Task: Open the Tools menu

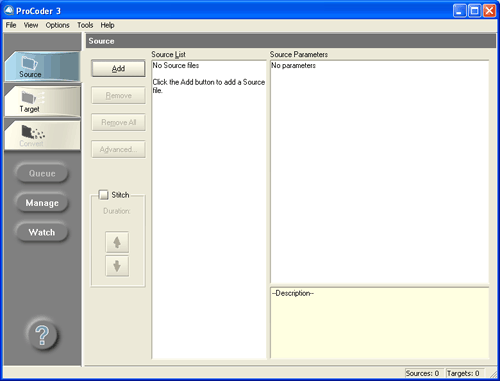Action: 85,25
